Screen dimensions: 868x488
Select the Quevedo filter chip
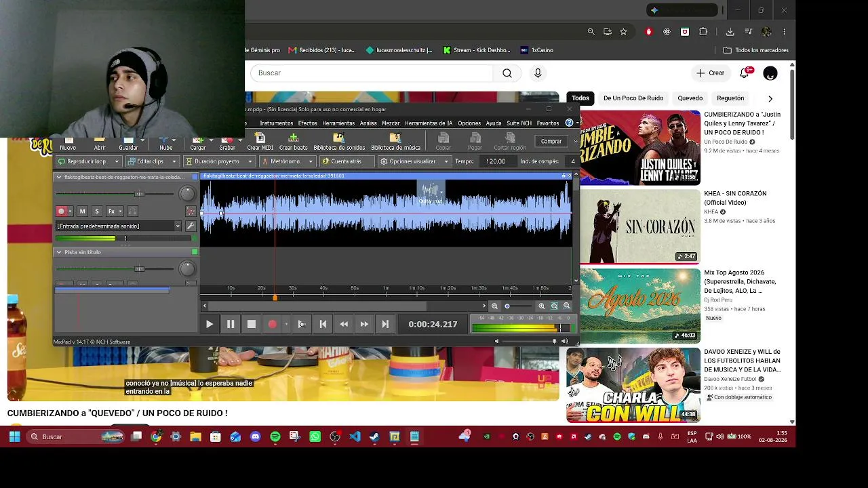click(x=690, y=98)
